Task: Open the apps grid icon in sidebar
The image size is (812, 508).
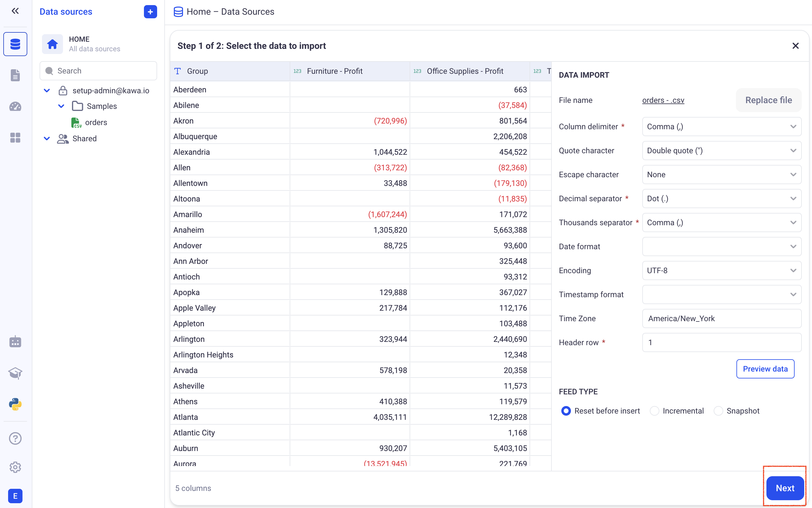Action: tap(15, 137)
